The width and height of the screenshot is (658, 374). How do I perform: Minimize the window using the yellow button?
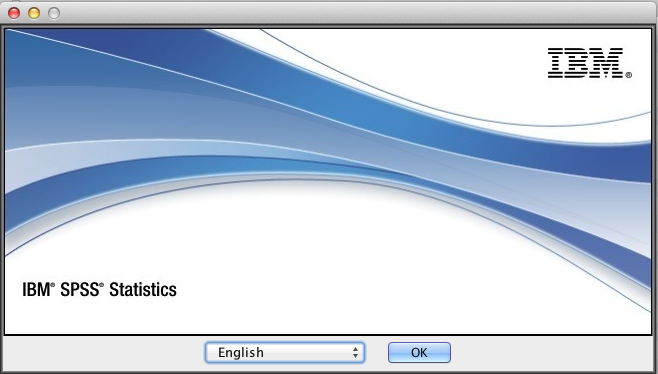pos(34,13)
